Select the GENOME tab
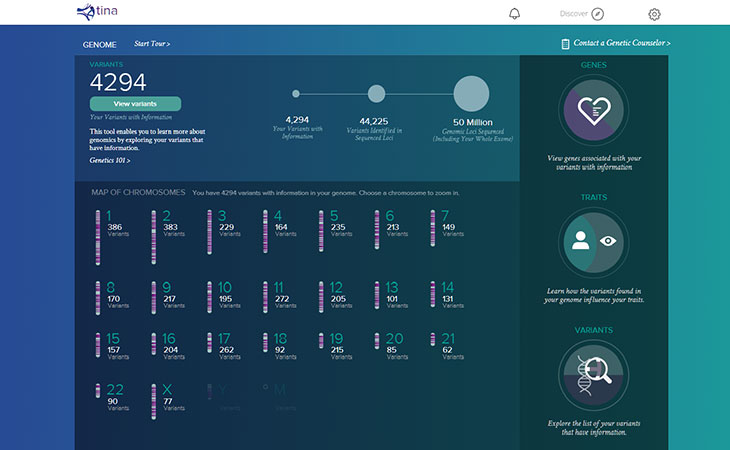Screen dimensions: 730x450 click(99, 44)
